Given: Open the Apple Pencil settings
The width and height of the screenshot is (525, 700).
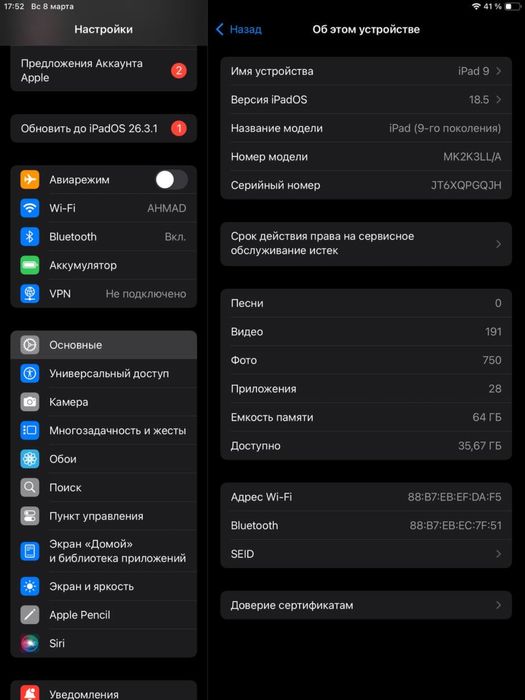Looking at the screenshot, I should click(104, 615).
